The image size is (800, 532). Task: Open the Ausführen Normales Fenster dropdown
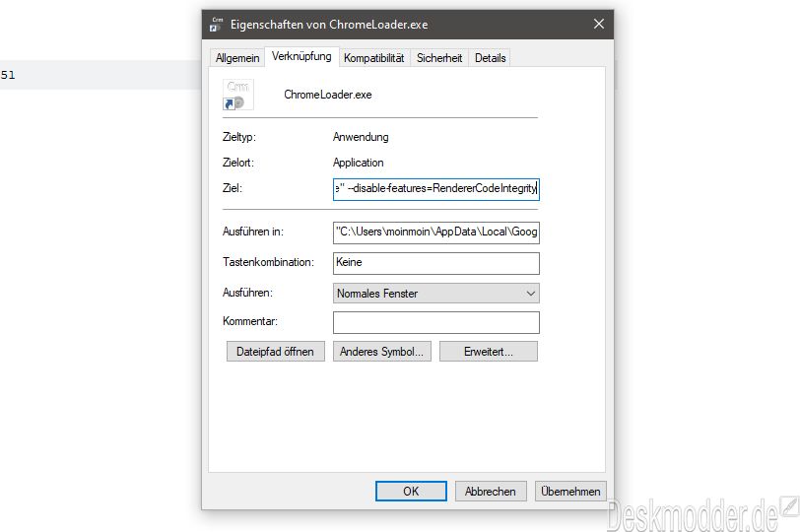(x=436, y=294)
